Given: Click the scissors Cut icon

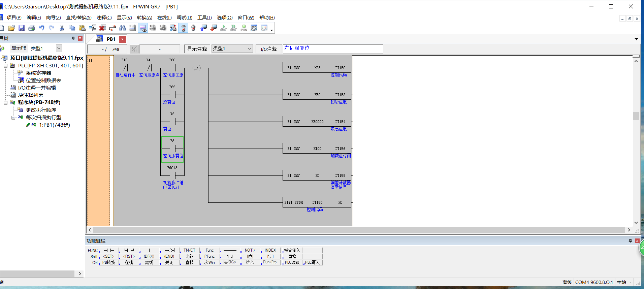Looking at the screenshot, I should [62, 28].
